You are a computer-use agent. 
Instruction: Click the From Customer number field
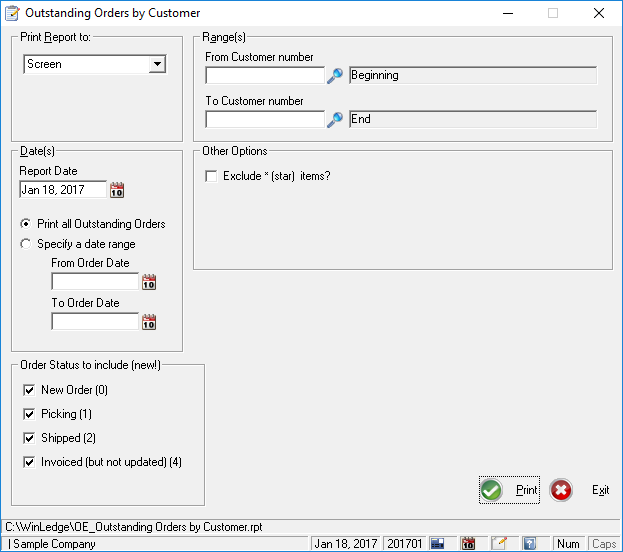(x=265, y=75)
